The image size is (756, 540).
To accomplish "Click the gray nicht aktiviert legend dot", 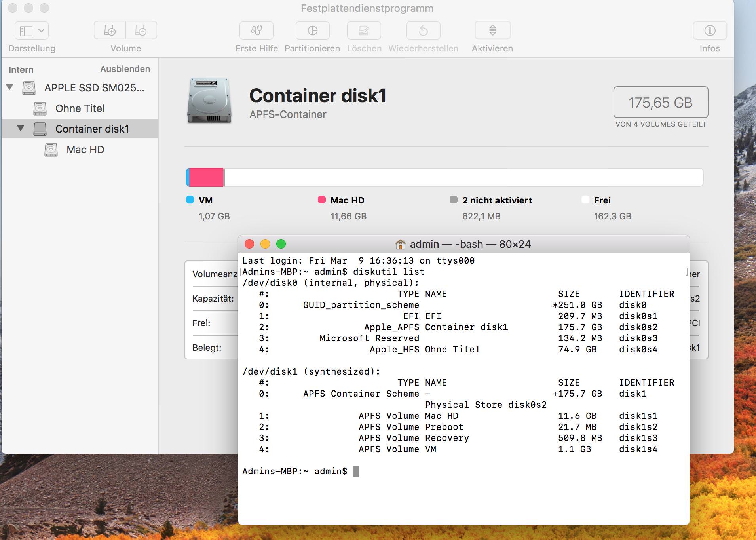I will point(454,200).
